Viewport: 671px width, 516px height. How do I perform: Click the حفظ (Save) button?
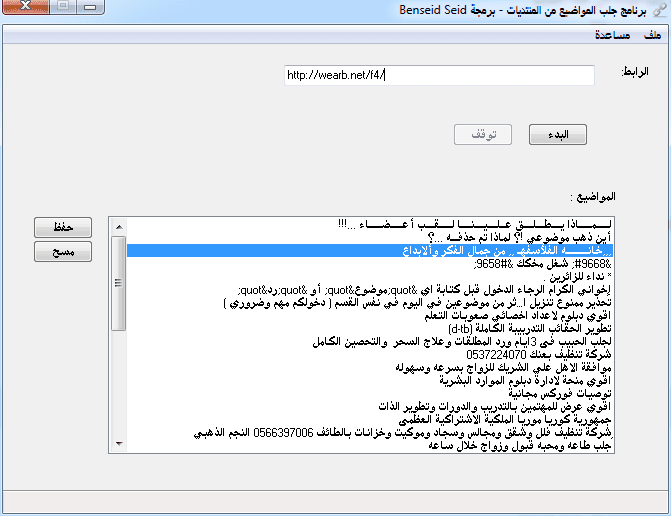(63, 227)
